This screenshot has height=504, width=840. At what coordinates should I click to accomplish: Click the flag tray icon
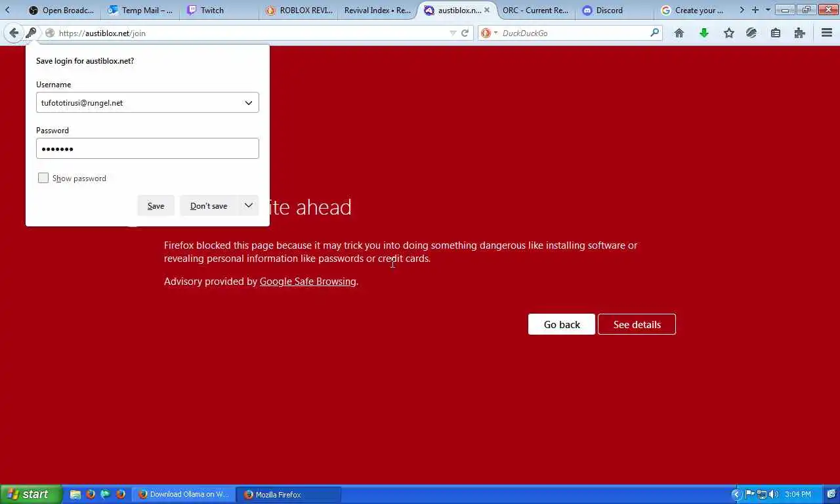tap(749, 494)
